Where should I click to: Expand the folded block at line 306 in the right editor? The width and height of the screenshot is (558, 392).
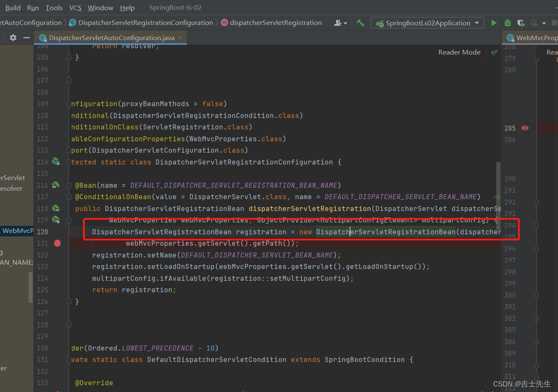536,342
